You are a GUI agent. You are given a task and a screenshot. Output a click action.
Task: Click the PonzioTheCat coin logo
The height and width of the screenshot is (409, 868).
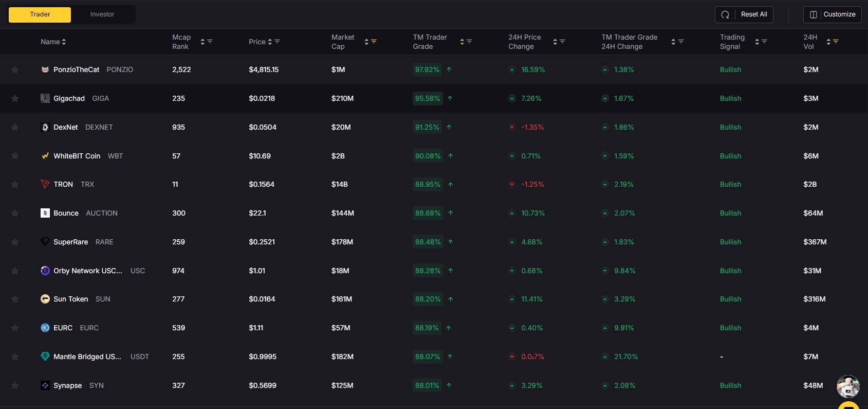tap(45, 69)
